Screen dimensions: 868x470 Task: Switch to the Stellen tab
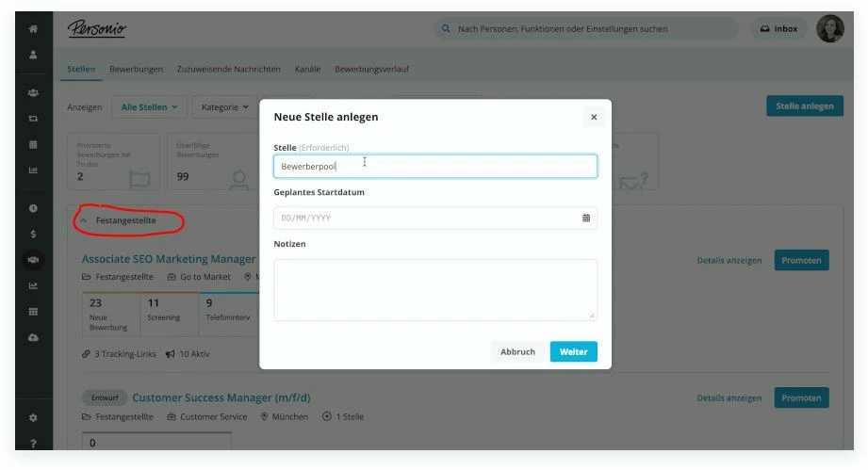tap(81, 69)
